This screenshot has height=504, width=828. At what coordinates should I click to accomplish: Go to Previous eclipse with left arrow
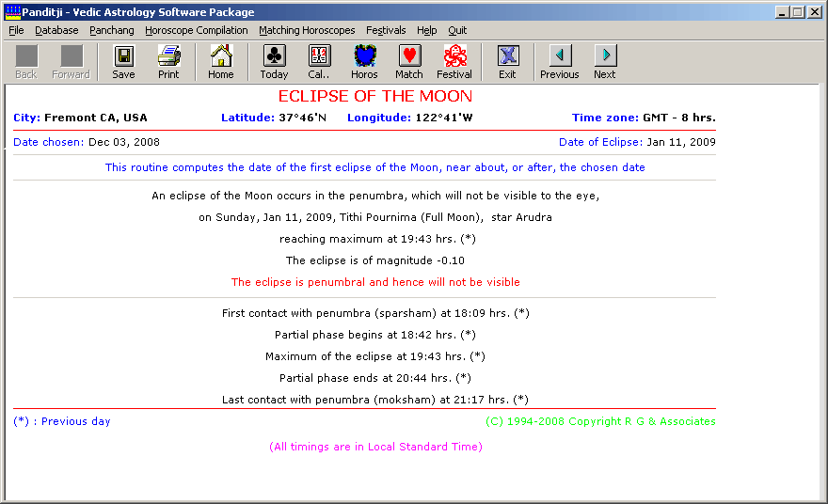pyautogui.click(x=560, y=55)
